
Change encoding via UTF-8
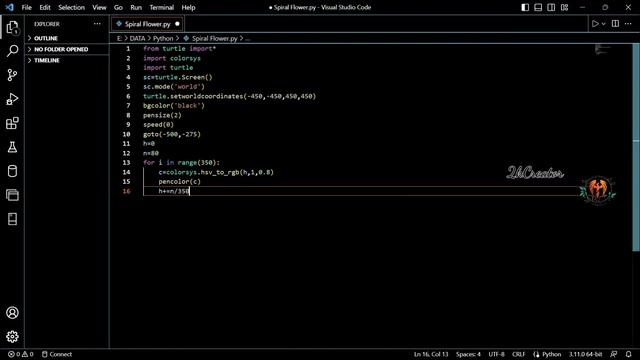coord(496,354)
